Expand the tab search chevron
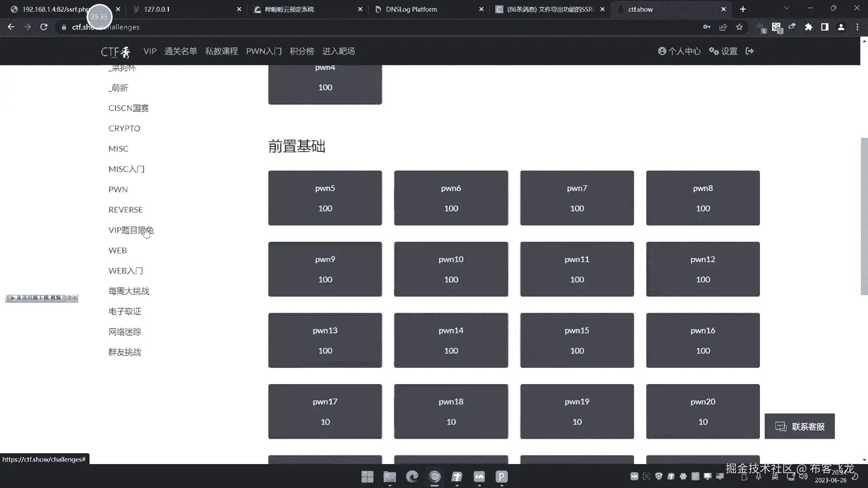 787,8
